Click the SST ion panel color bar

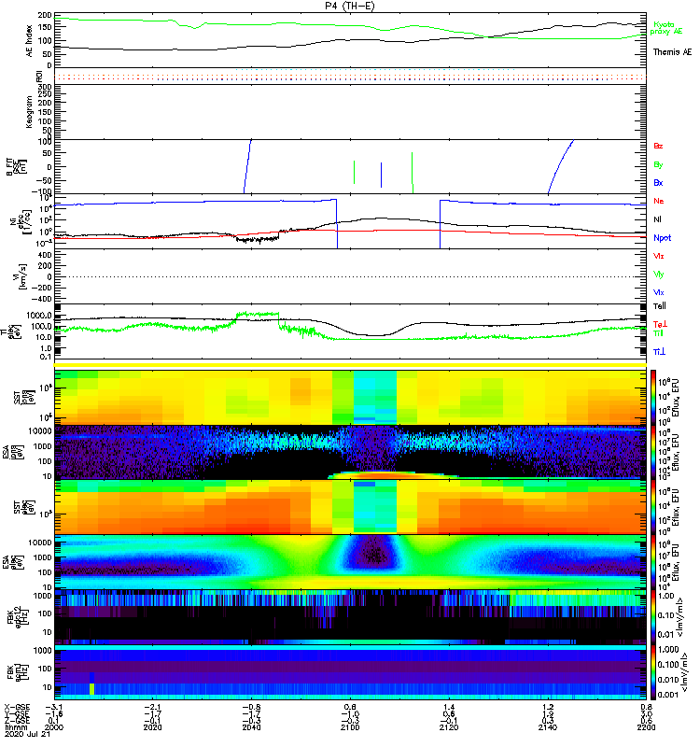point(653,397)
